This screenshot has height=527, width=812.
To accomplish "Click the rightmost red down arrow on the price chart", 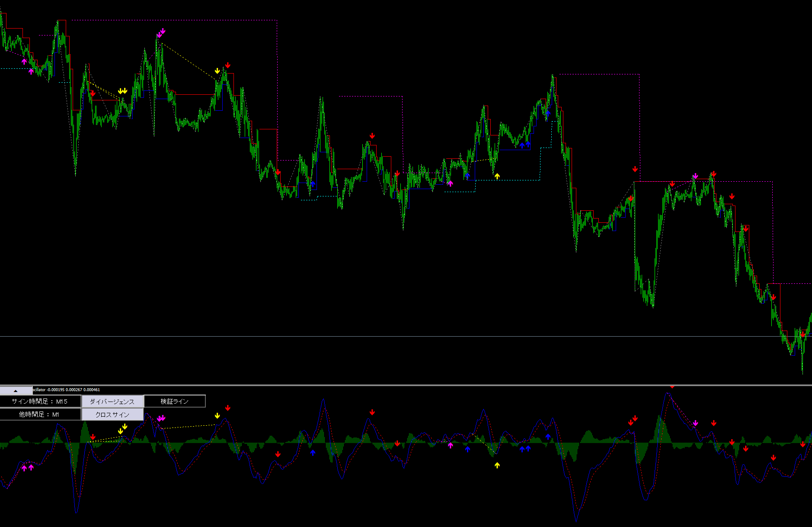I will click(803, 334).
